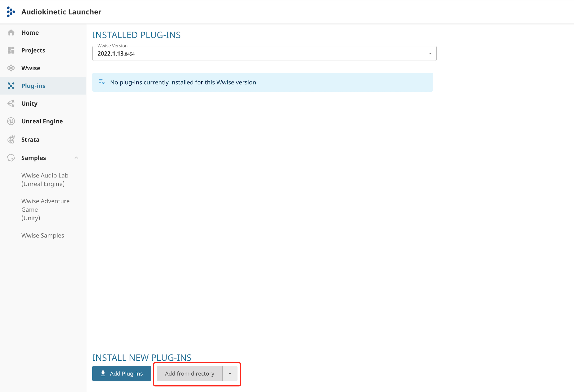Select the Plug-ins sidebar item
Image resolution: width=574 pixels, height=392 pixels.
point(43,86)
